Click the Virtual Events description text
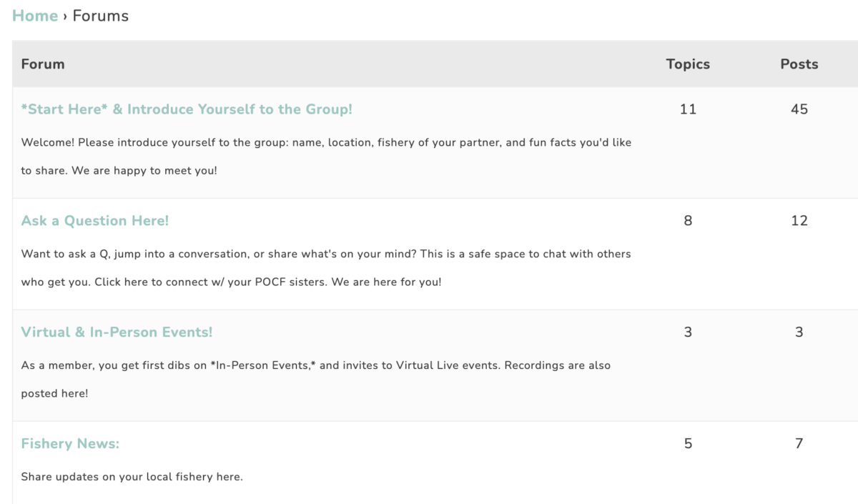858x504 pixels. pyautogui.click(x=315, y=365)
